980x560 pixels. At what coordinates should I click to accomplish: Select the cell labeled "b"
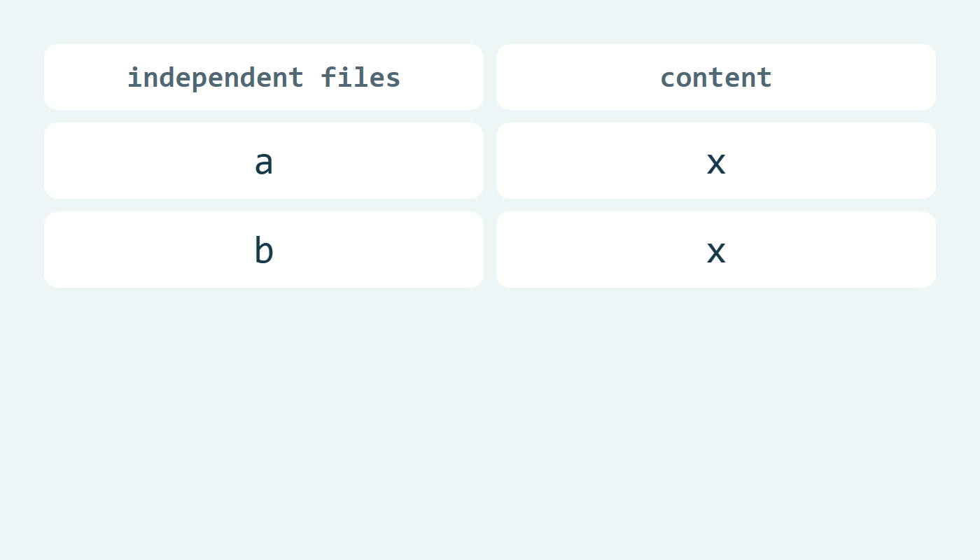click(x=264, y=250)
